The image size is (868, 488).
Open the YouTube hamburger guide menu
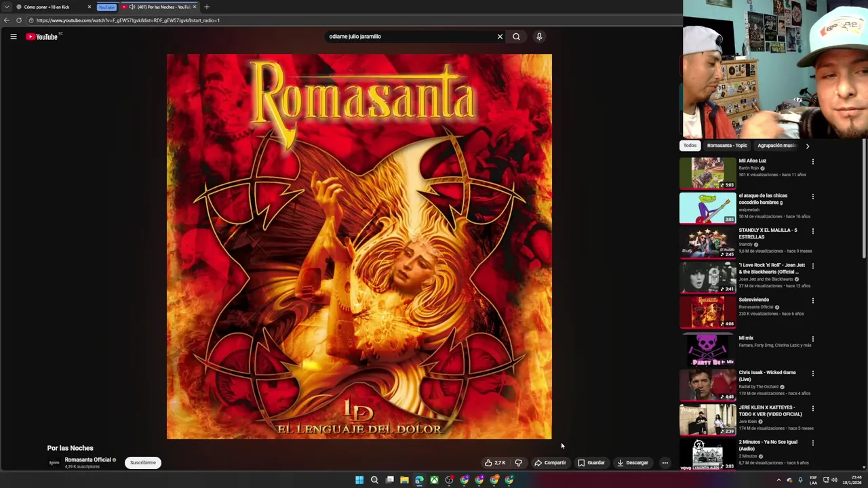pos(14,37)
